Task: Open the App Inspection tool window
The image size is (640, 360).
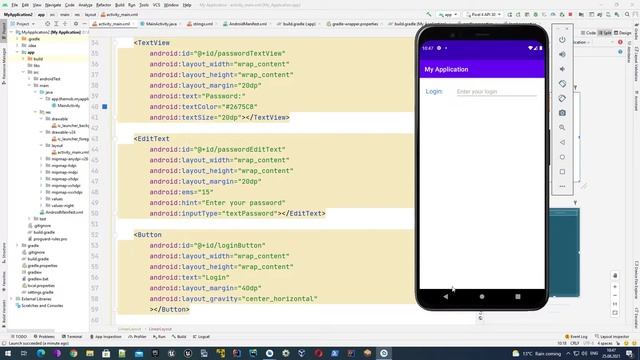Action: click(x=106, y=337)
